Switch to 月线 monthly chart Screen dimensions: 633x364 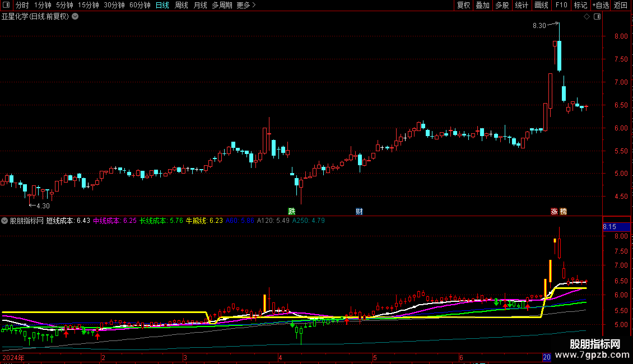coord(200,5)
